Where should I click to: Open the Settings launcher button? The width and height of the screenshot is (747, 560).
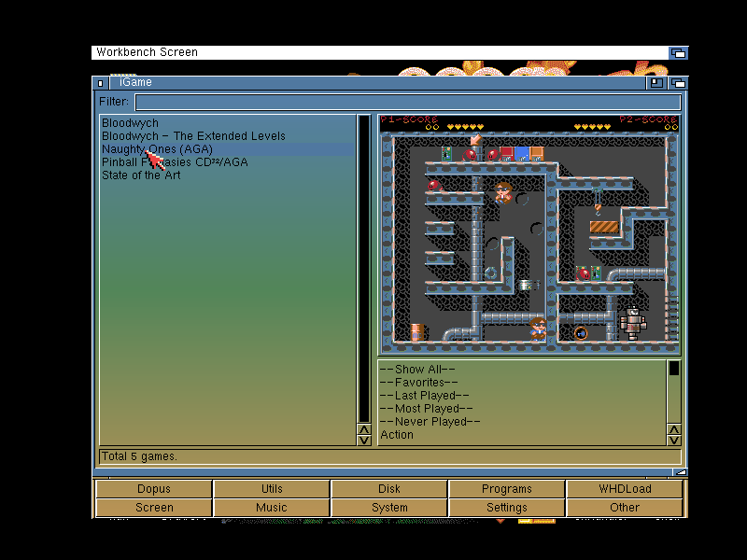(x=506, y=507)
